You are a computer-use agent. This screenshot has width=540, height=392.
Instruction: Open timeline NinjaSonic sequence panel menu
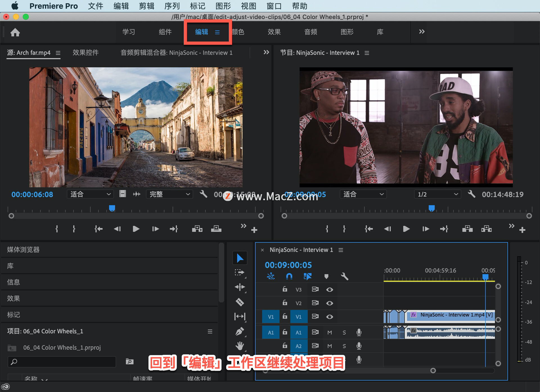click(341, 250)
